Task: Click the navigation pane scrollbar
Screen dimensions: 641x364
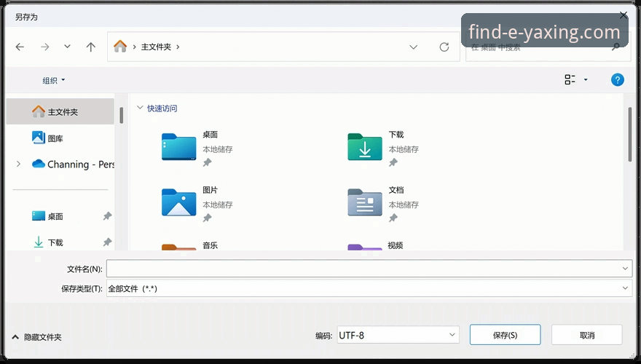Action: 122,115
